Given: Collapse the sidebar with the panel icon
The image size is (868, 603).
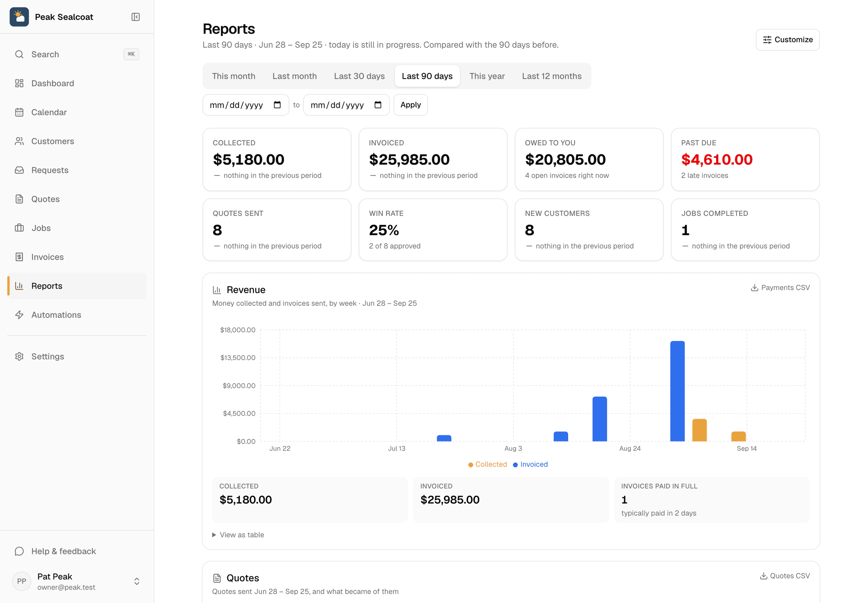Looking at the screenshot, I should (136, 17).
